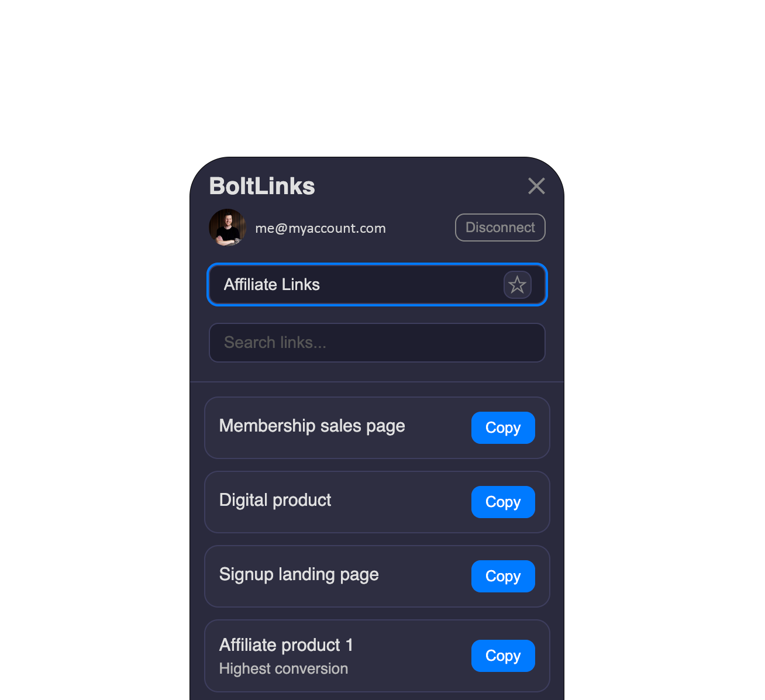Focus the Search links field
This screenshot has height=700, width=765.
click(x=377, y=343)
